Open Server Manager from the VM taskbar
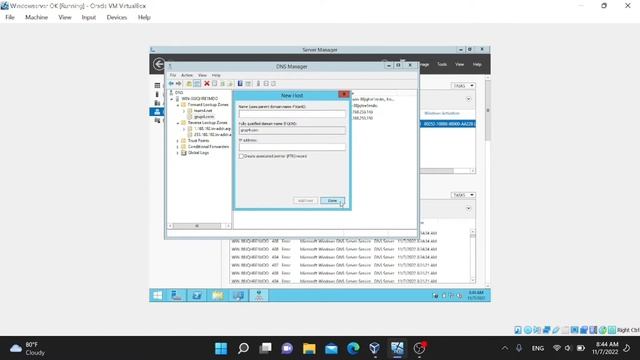This screenshot has height=360, width=640. point(176,295)
